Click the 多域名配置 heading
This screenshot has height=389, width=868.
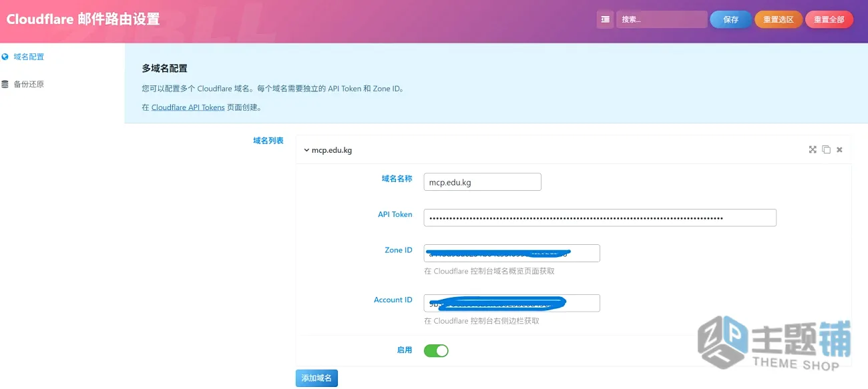coord(164,68)
